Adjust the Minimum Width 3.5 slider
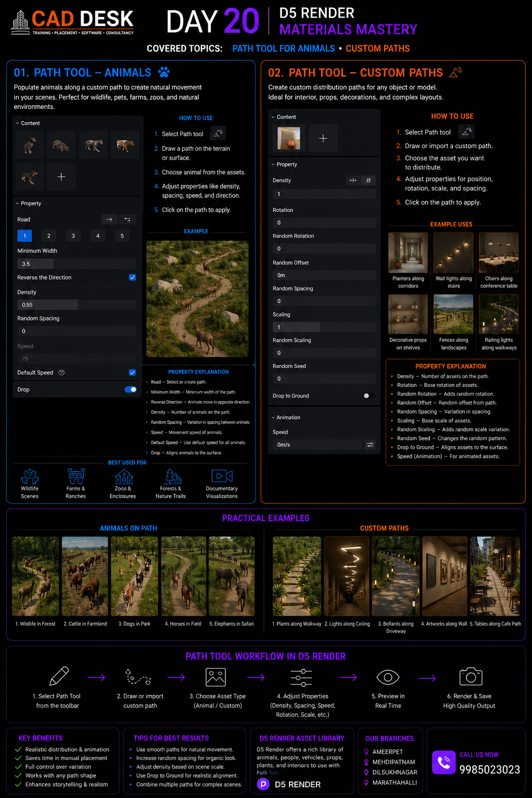Image resolution: width=532 pixels, height=798 pixels. pos(76,264)
